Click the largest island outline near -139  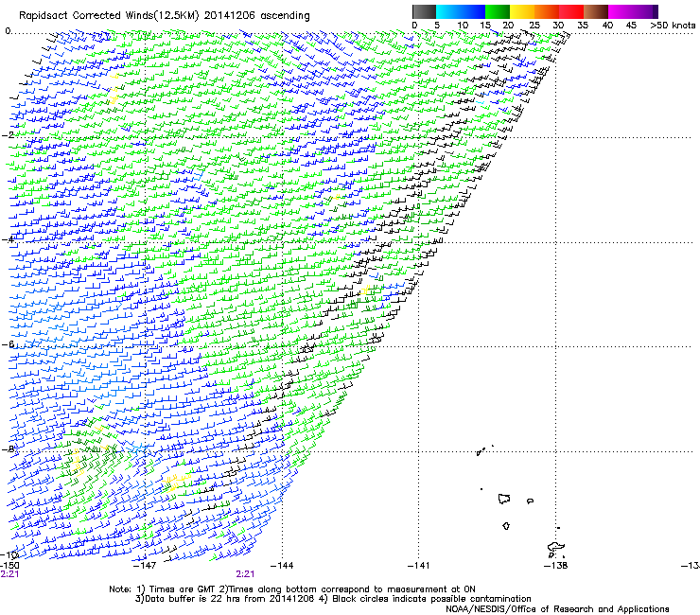pos(504,499)
